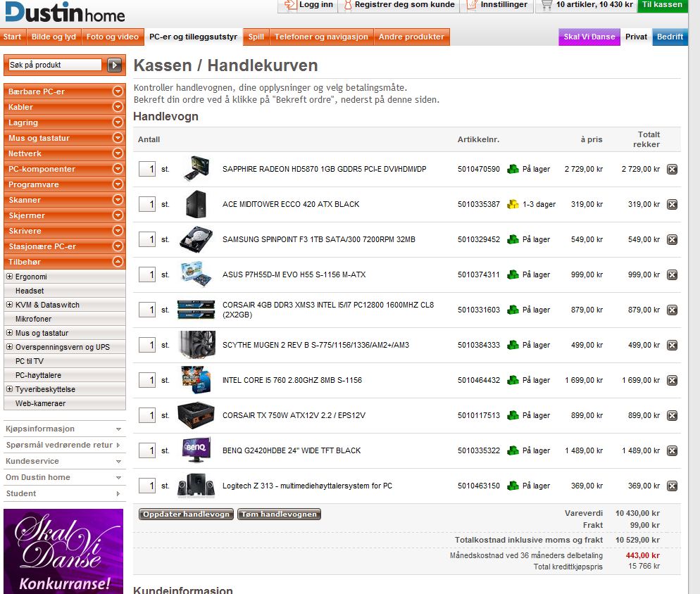700x594 pixels.
Task: Open Spill tab
Action: pyautogui.click(x=256, y=37)
